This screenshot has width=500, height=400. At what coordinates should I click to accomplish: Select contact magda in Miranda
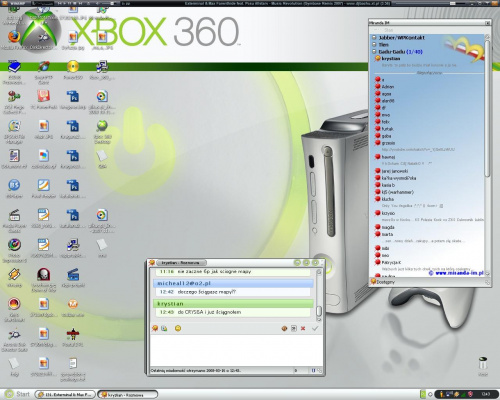click(388, 227)
